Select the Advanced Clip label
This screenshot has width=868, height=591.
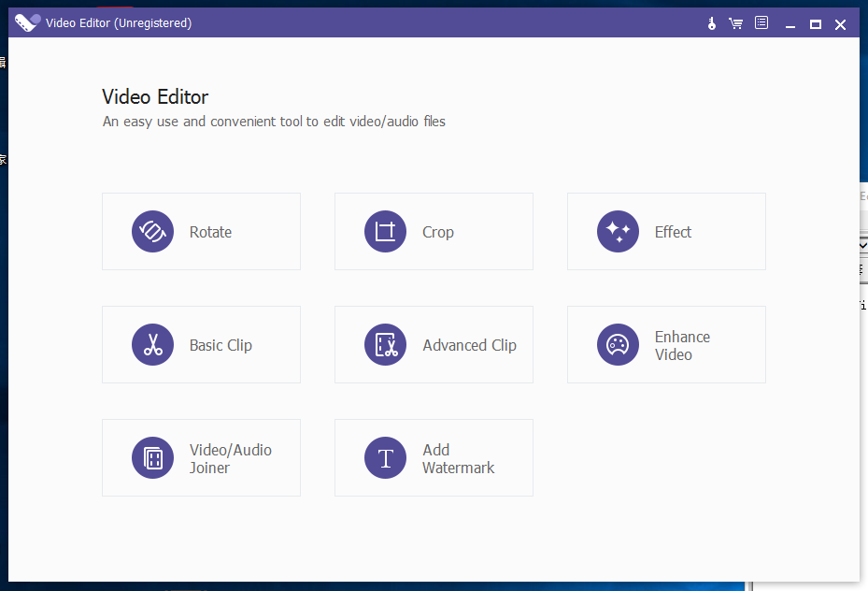tap(469, 345)
